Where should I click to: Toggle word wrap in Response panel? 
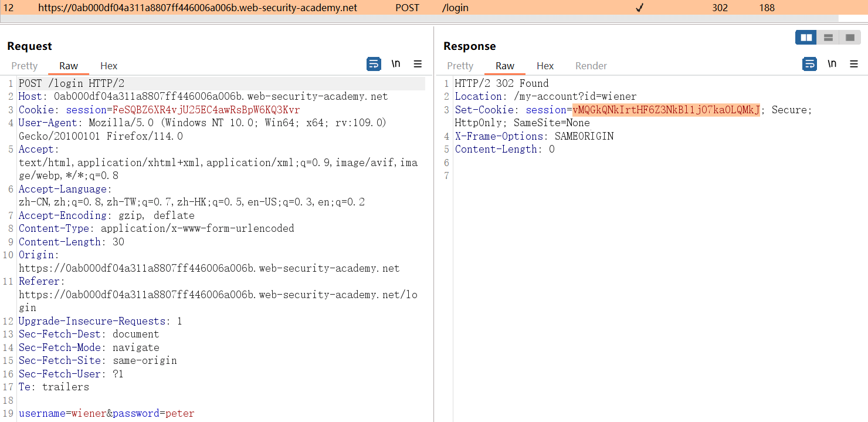pos(810,64)
